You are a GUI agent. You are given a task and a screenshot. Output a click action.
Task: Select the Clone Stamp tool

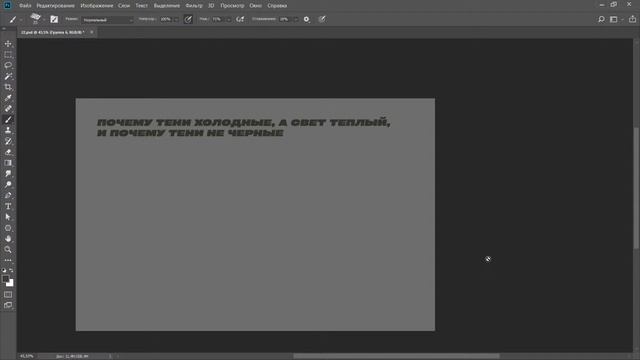[8, 130]
